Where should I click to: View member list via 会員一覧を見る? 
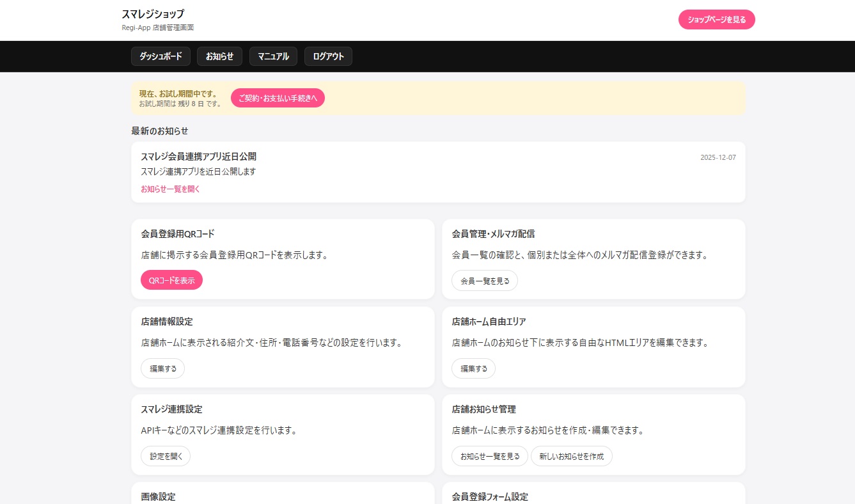click(484, 280)
